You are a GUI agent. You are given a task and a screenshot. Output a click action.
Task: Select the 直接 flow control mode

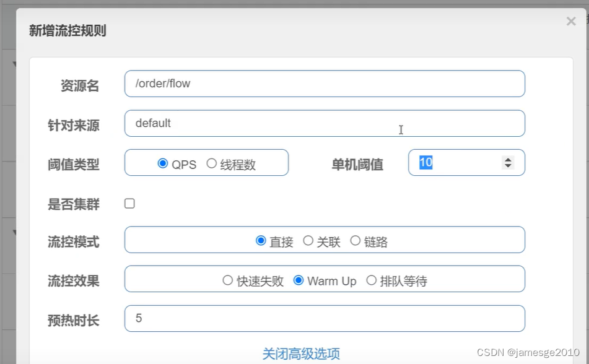261,240
